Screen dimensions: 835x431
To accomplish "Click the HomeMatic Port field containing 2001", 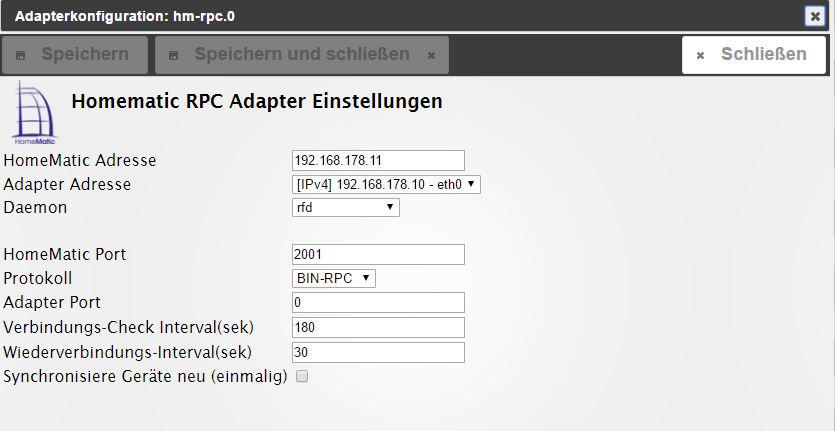I will click(378, 255).
